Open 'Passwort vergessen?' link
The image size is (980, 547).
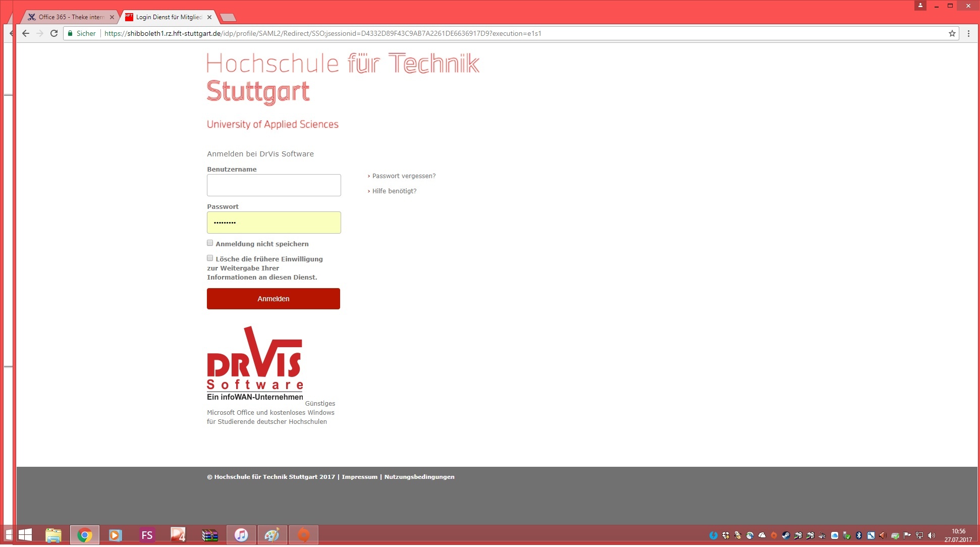point(403,176)
